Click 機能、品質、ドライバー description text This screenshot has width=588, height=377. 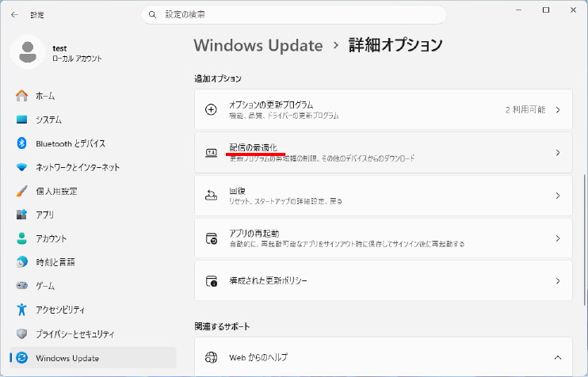click(284, 116)
